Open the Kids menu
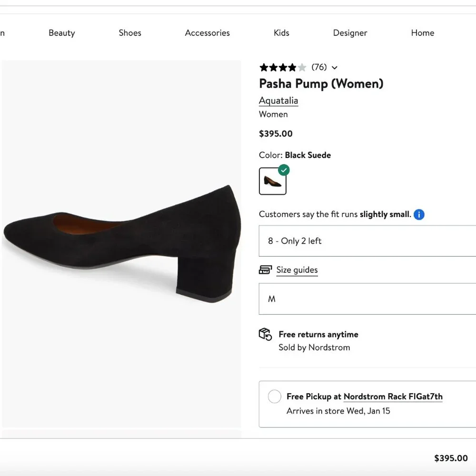The width and height of the screenshot is (476, 476). pyautogui.click(x=281, y=33)
